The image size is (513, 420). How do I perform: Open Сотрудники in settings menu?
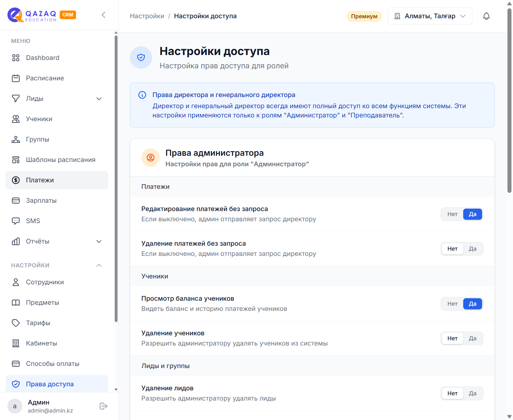[57, 282]
